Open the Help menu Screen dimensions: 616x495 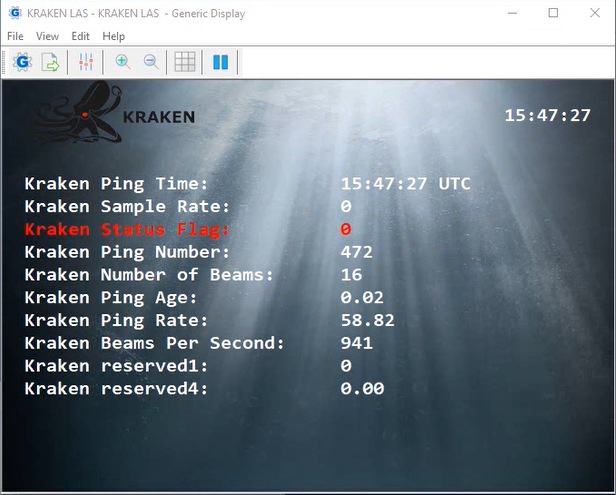(x=114, y=36)
